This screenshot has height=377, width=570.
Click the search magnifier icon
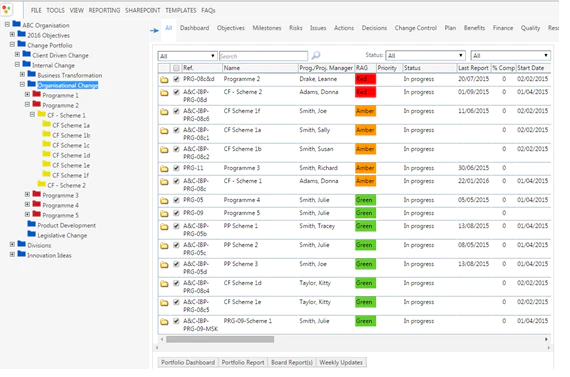[316, 55]
